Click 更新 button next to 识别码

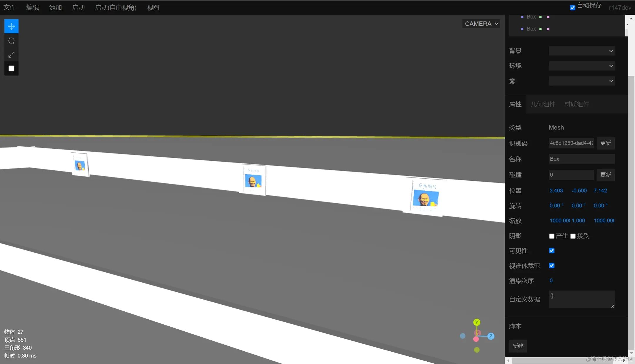click(606, 143)
